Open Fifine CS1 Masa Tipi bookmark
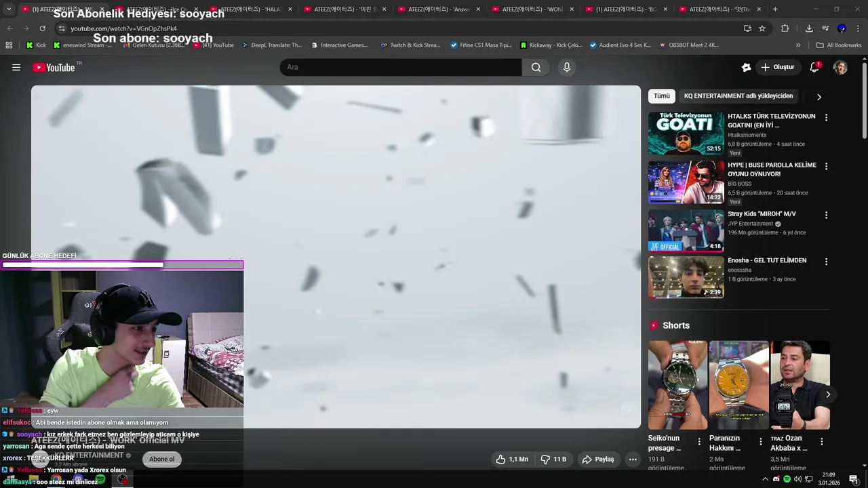Viewport: 868px width, 488px height. coord(481,45)
